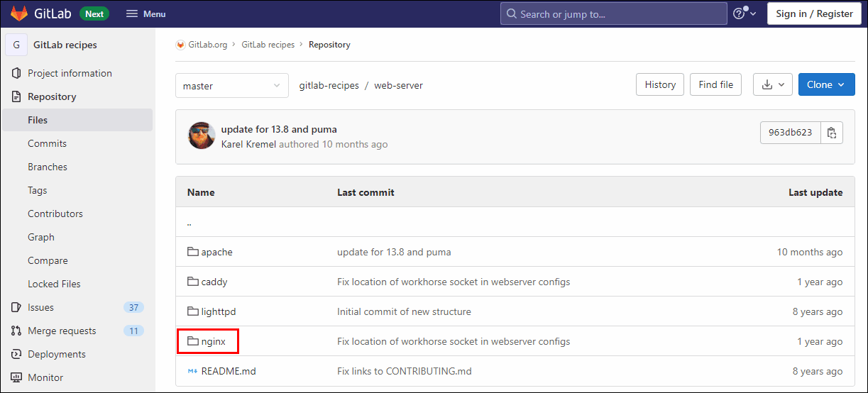Open the caddy folder
Viewport: 868px width, 393px height.
click(214, 282)
